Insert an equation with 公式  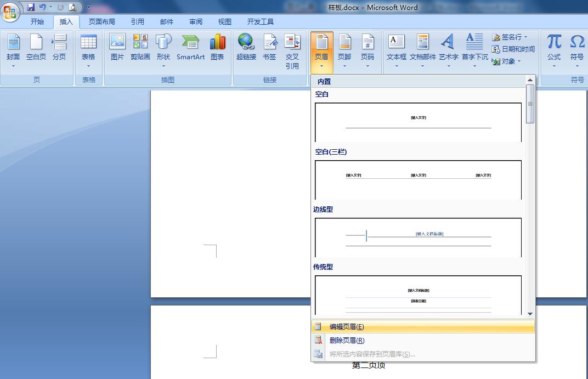point(554,47)
